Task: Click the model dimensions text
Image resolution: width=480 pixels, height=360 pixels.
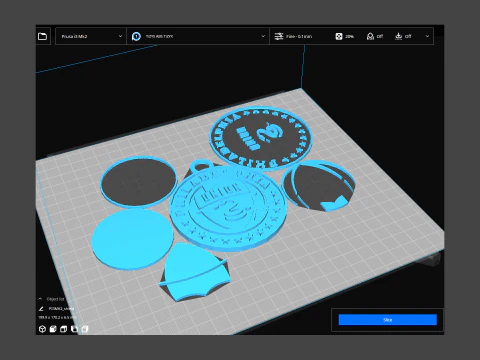Action: (x=57, y=317)
